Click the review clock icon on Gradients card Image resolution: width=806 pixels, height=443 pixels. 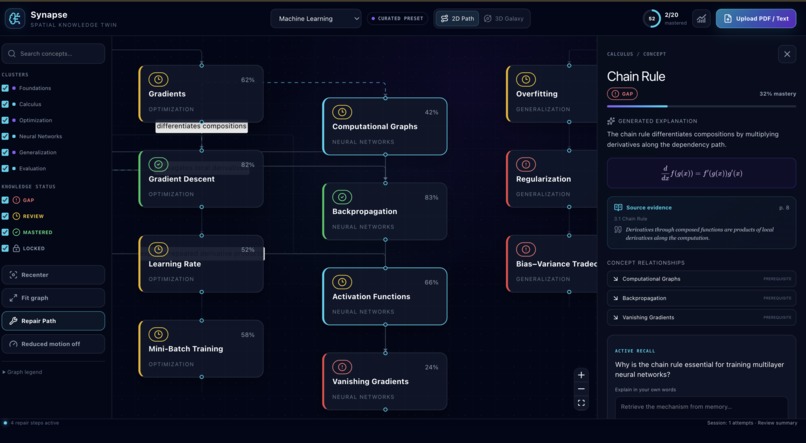click(158, 79)
